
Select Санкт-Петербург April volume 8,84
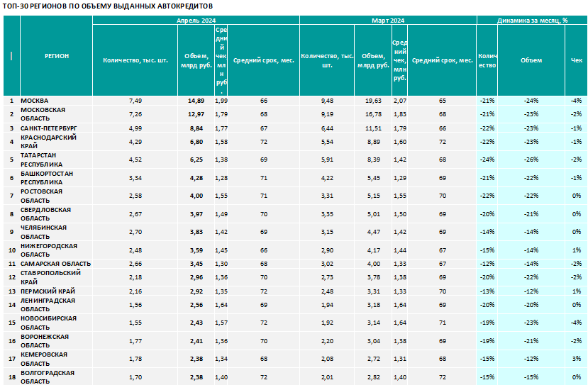(196, 128)
